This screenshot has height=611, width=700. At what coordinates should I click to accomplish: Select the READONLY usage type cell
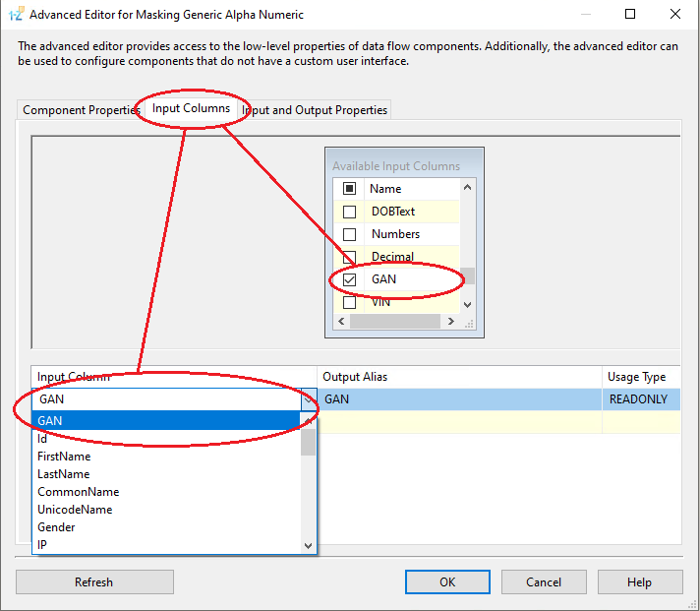coord(639,399)
